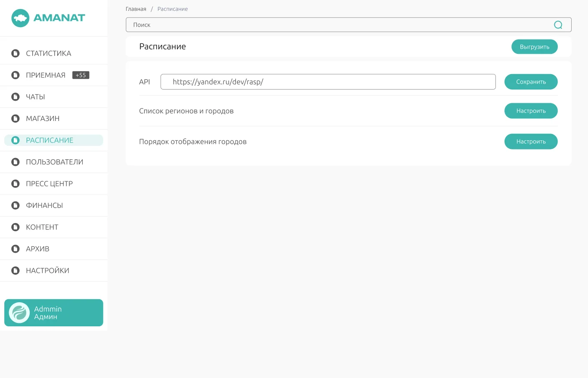Open the ПОЛЬЗОВАТЕЛИ menu section
This screenshot has width=588, height=378.
[x=54, y=162]
